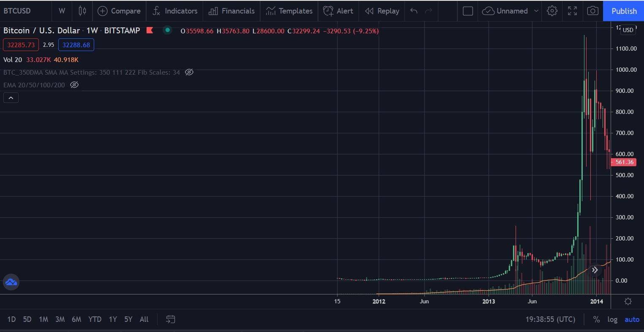The width and height of the screenshot is (644, 332).
Task: Open chart settings gear icon
Action: tap(552, 11)
